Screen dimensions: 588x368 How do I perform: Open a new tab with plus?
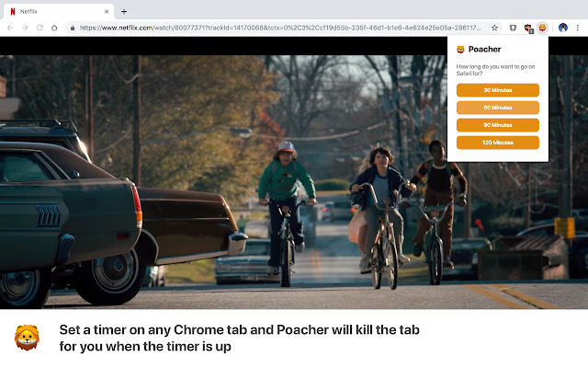click(x=124, y=12)
